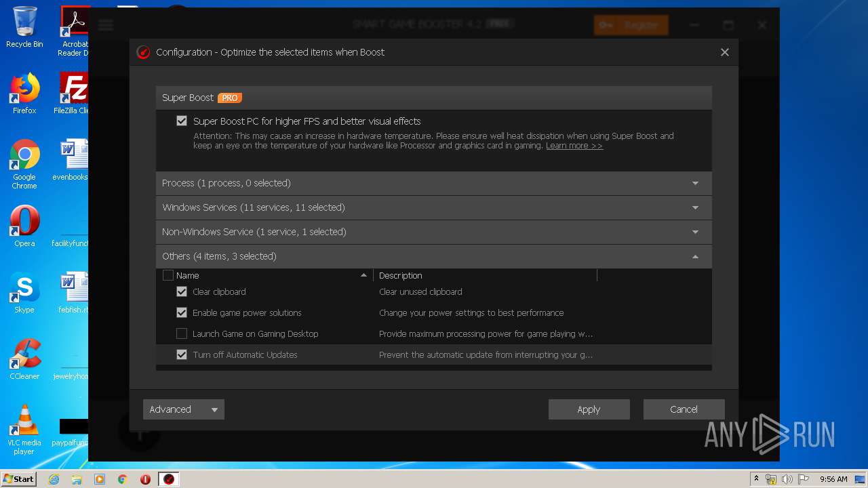The height and width of the screenshot is (488, 868).
Task: Open Windows Explorer in taskbar
Action: (x=77, y=479)
